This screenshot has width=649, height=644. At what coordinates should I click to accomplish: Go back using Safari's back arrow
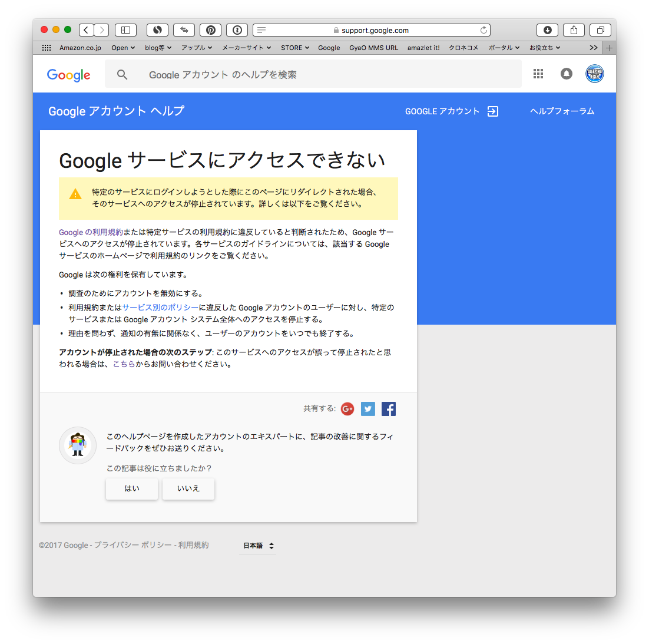86,30
